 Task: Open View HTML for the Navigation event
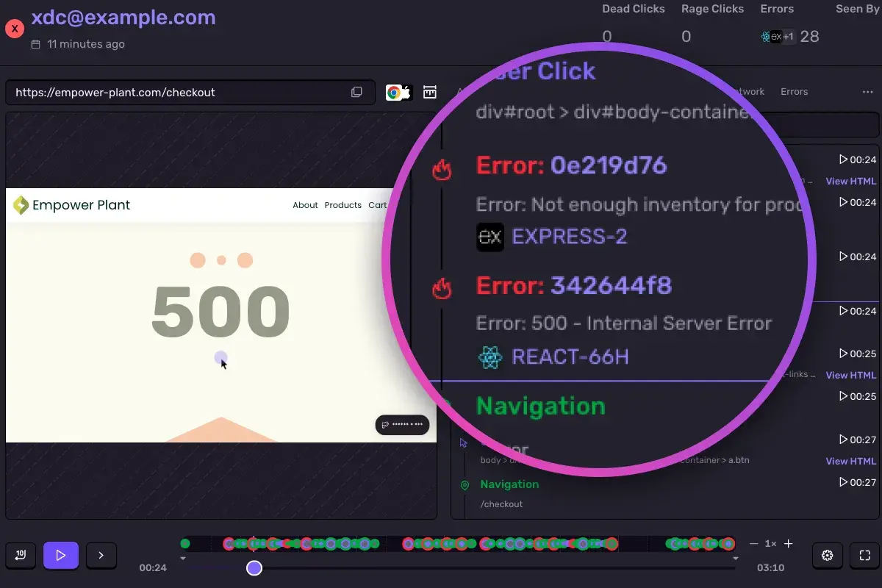[x=850, y=461]
